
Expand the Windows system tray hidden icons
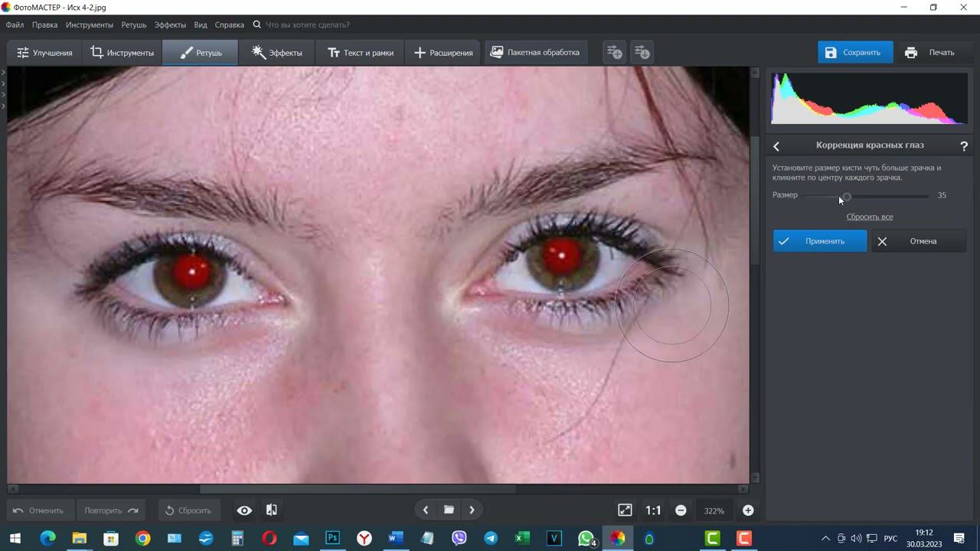pyautogui.click(x=825, y=539)
